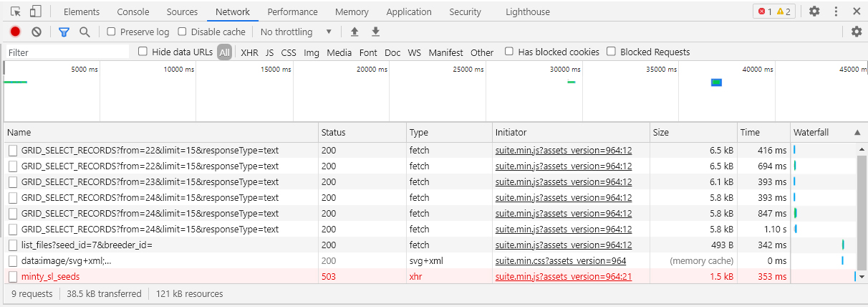
Task: Click the Waterfall column sort arrow
Action: tap(857, 133)
